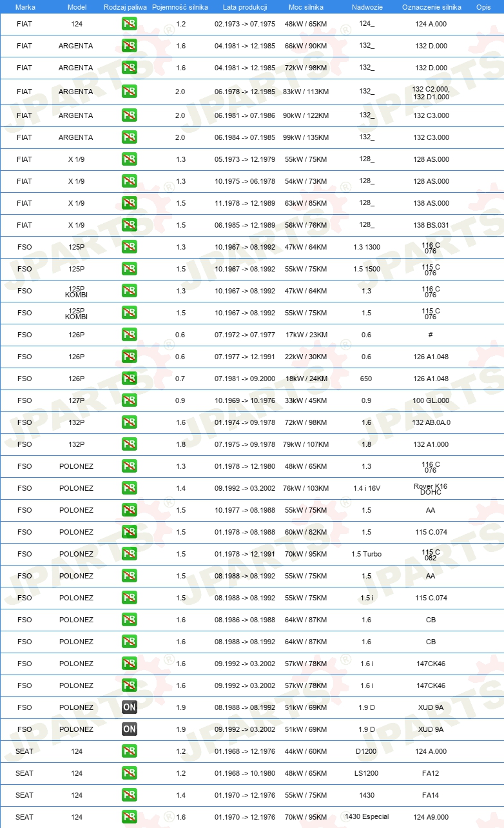Click production dates 10.1975 -> 06.1978

[245, 181]
